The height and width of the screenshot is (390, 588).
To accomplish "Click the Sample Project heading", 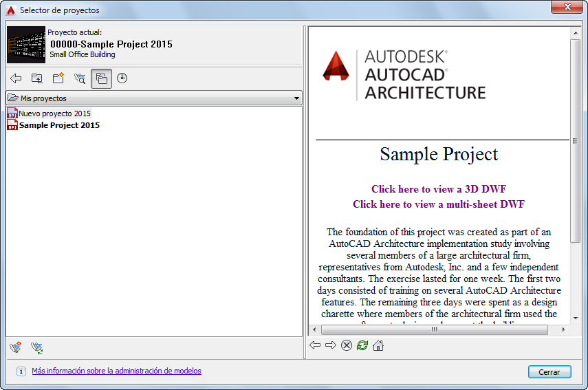I will click(x=439, y=154).
